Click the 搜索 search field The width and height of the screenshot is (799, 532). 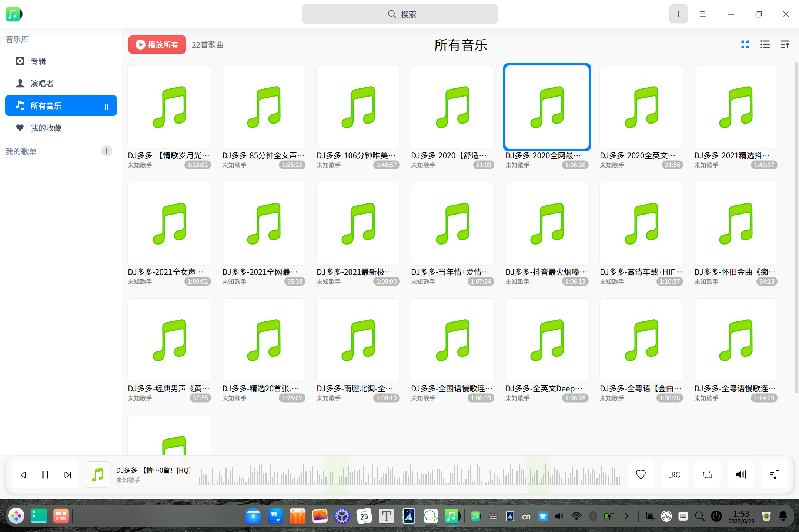(x=400, y=14)
